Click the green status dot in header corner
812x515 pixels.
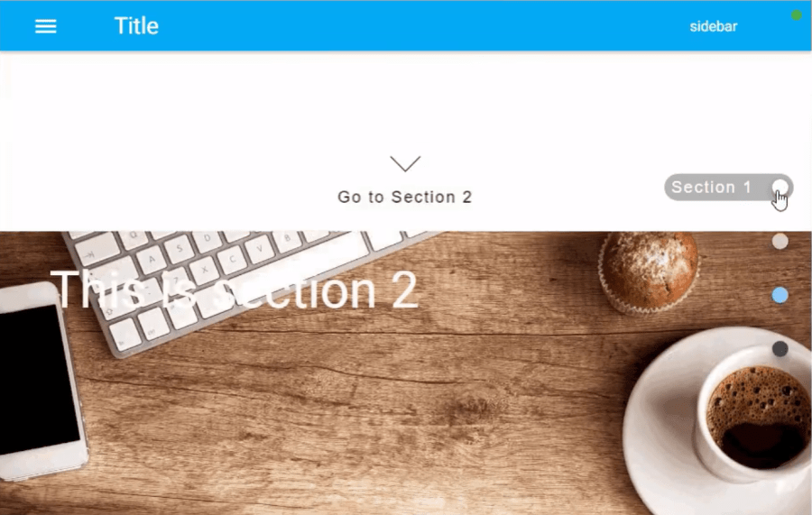[x=797, y=16]
